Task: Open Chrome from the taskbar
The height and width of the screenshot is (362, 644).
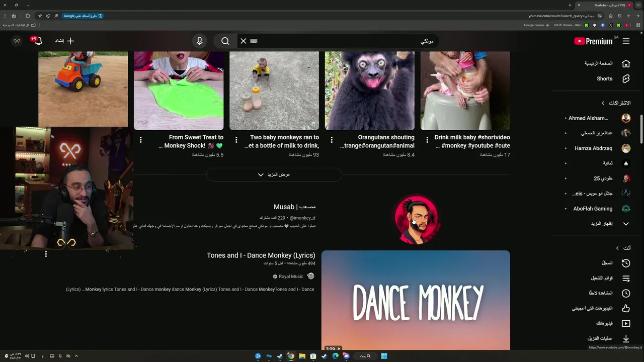Action: tap(291, 356)
